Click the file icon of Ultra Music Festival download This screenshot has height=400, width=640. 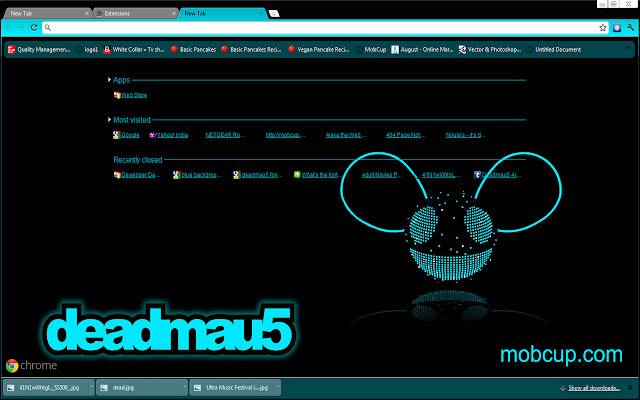(198, 388)
